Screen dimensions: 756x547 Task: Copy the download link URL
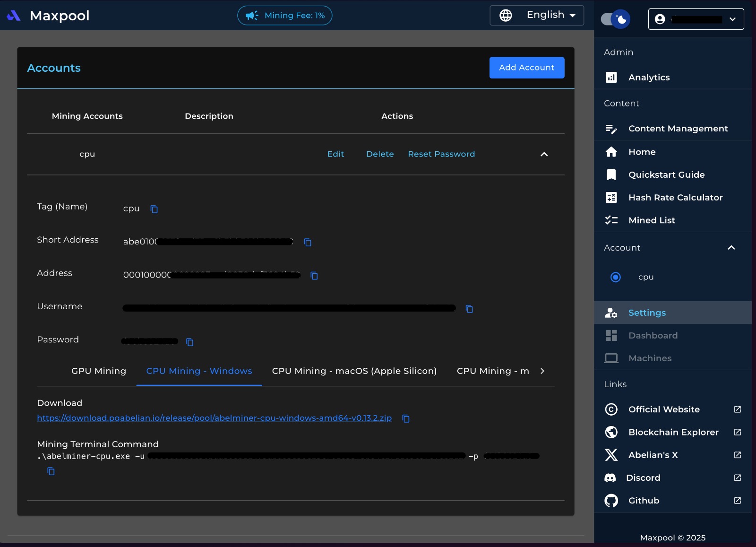(405, 418)
